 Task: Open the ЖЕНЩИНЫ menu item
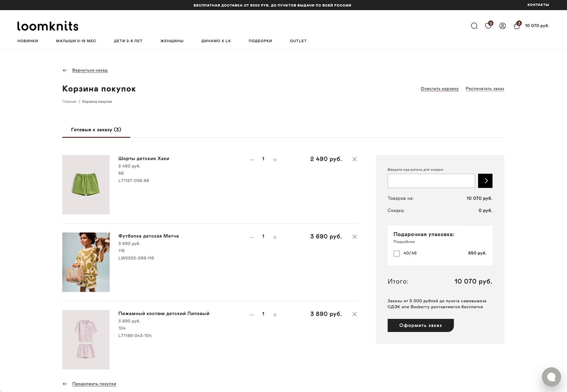point(172,41)
